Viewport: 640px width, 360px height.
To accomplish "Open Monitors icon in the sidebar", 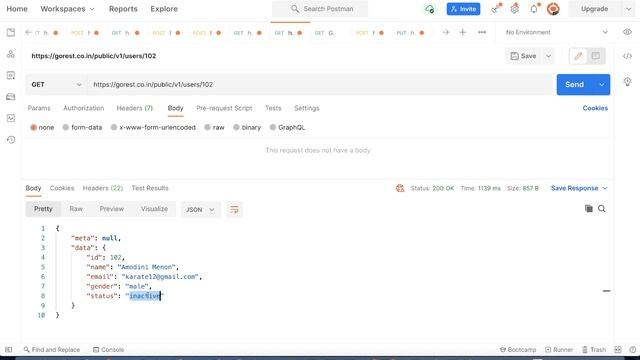I will tap(11, 118).
